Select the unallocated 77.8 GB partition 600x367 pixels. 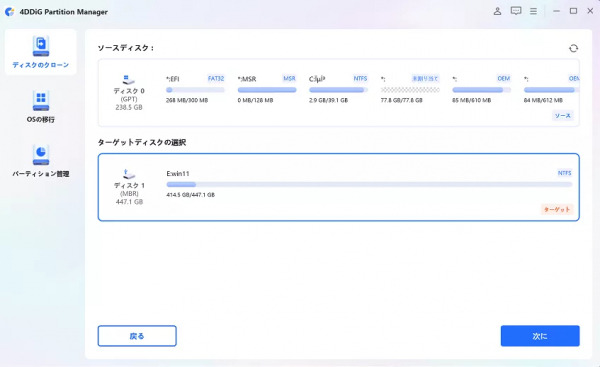tap(410, 90)
